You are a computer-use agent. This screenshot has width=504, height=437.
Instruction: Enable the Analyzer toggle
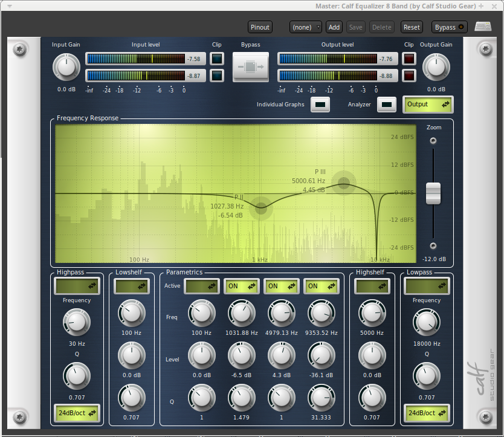(387, 104)
